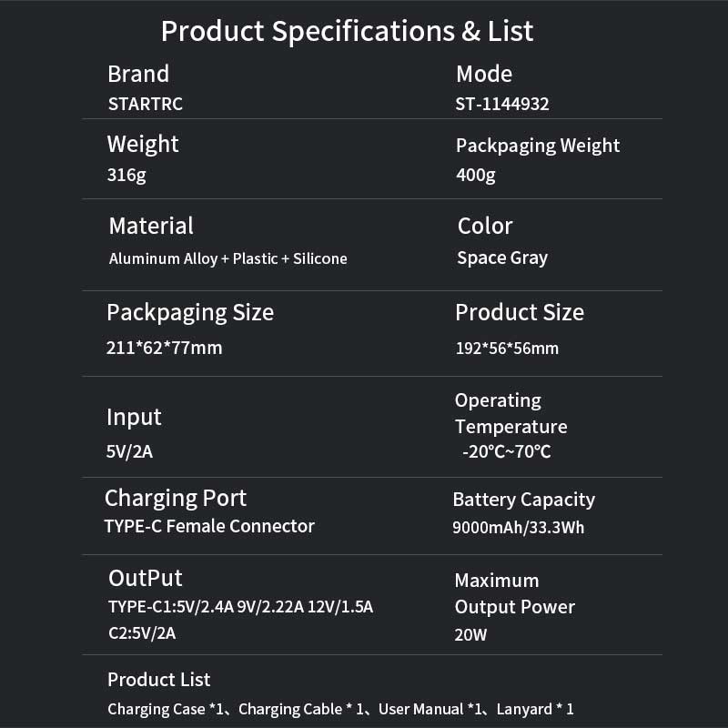Screen dimensions: 728x728
Task: Click the 9000mAh/33.3Wh battery capacity
Action: (x=518, y=528)
